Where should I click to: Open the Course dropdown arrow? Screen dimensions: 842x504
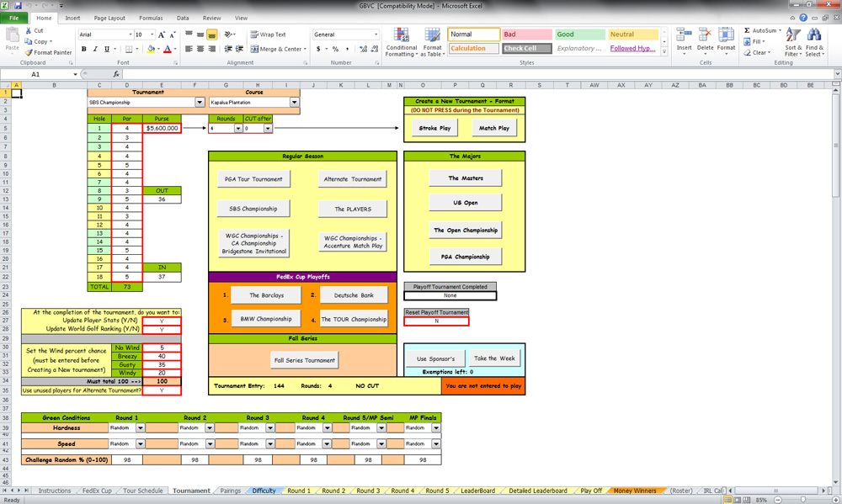[294, 102]
